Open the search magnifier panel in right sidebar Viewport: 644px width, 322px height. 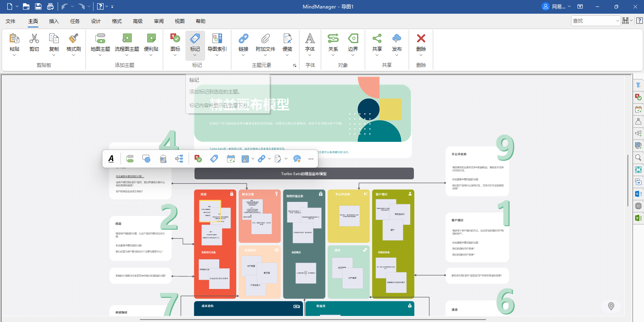pos(638,158)
